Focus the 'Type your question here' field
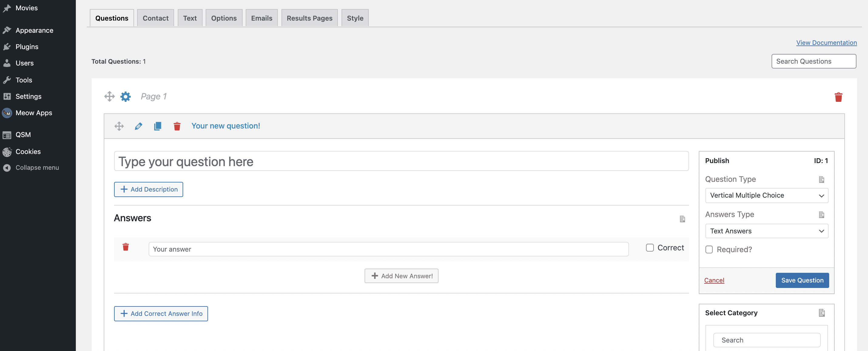The width and height of the screenshot is (868, 351). pyautogui.click(x=401, y=161)
